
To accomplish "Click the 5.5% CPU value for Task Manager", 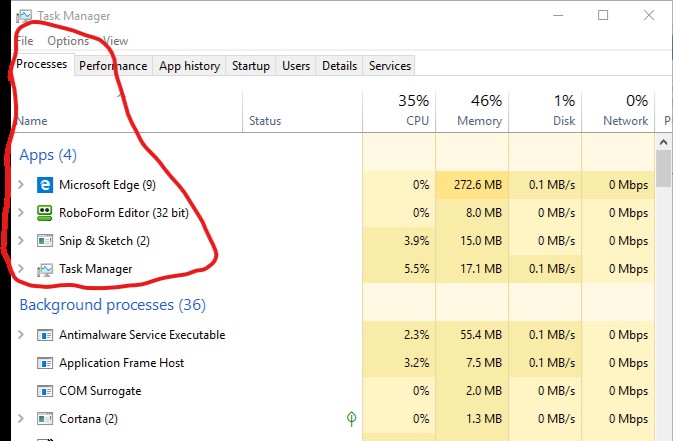I will pos(416,269).
